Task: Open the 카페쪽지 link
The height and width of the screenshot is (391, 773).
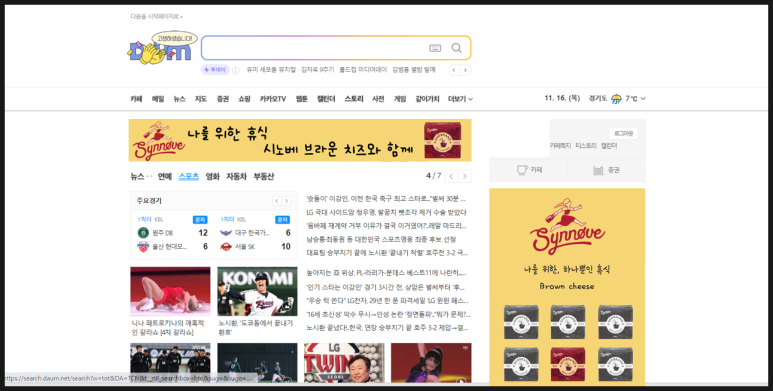Action: tap(561, 146)
